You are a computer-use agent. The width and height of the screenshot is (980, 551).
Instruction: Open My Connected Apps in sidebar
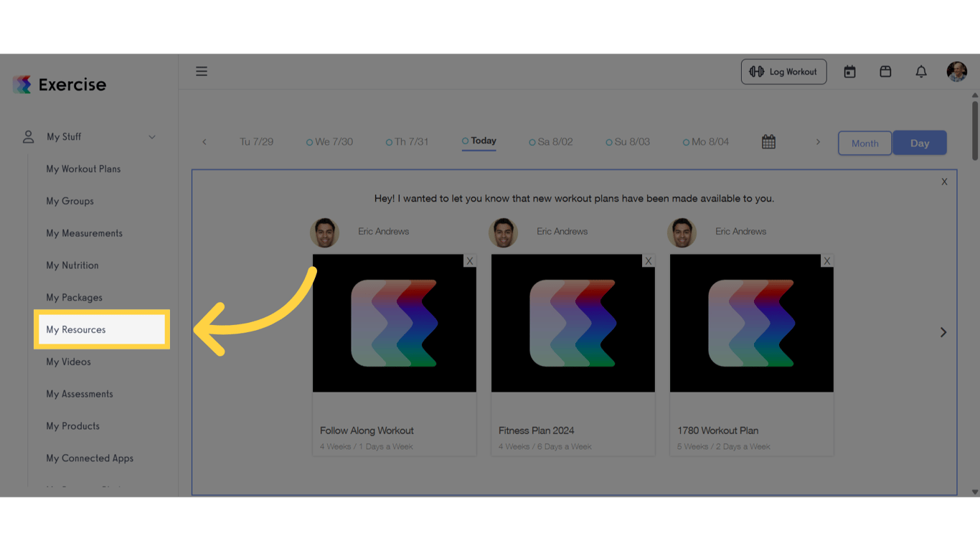click(x=90, y=458)
